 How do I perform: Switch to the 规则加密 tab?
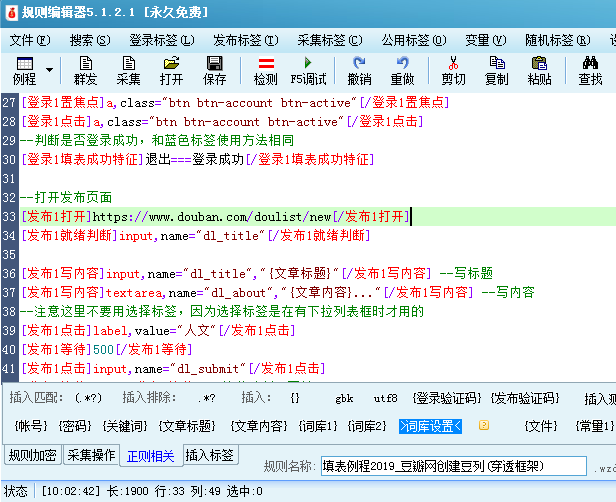pos(33,455)
